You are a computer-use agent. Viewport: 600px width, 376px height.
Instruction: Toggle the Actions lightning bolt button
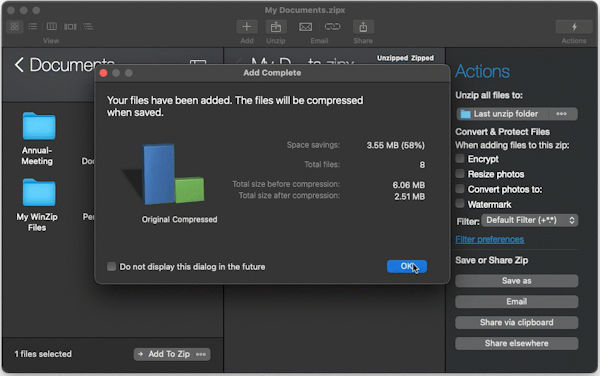click(574, 27)
